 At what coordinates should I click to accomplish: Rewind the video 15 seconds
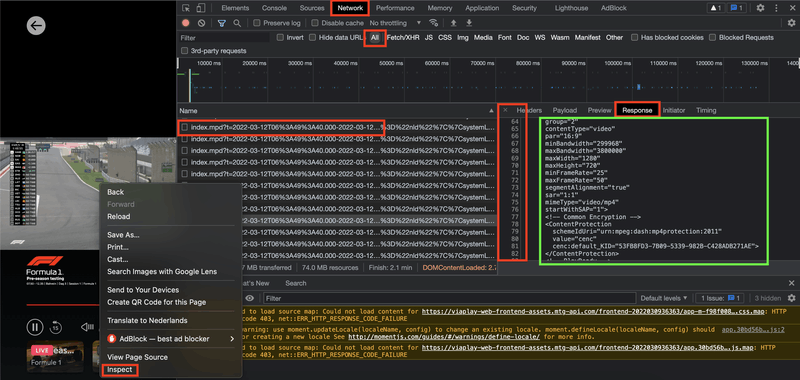pyautogui.click(x=56, y=326)
